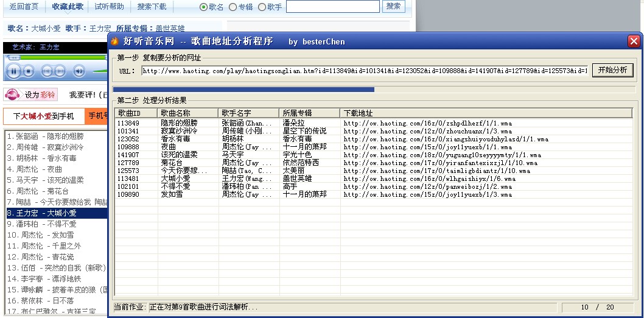Skip to the next track
This screenshot has height=318, width=644.
coord(60,71)
